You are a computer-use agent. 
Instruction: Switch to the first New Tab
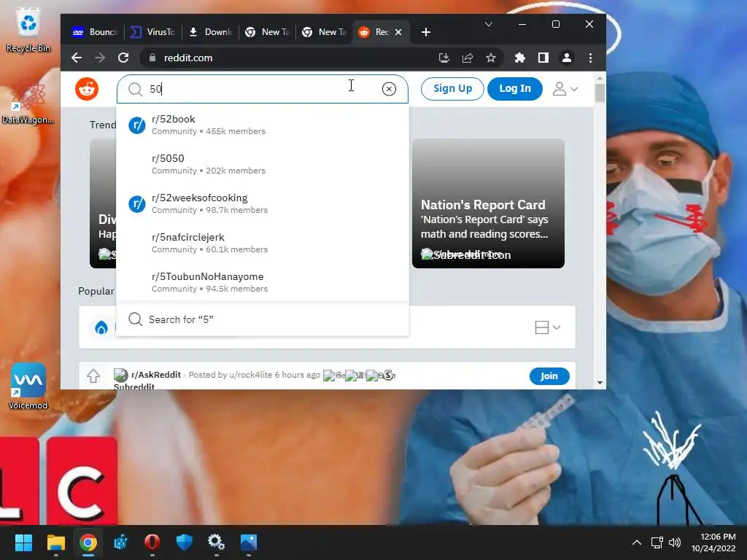coord(268,32)
